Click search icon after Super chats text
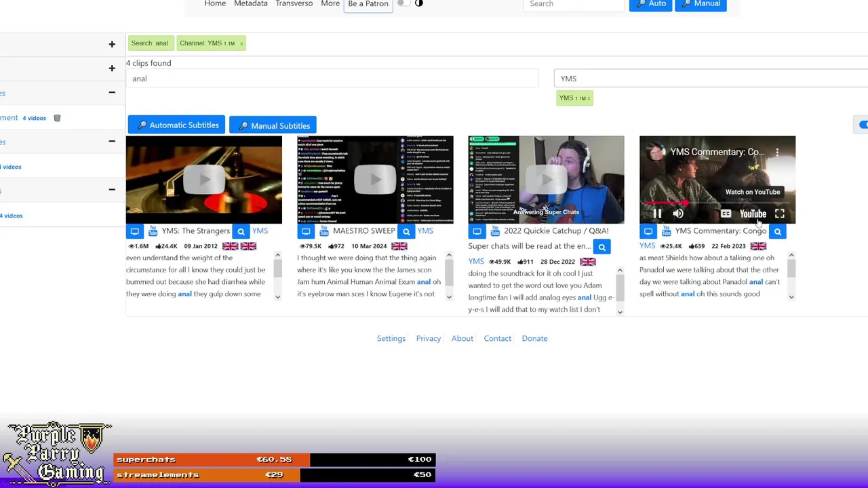The image size is (868, 488). tap(601, 247)
